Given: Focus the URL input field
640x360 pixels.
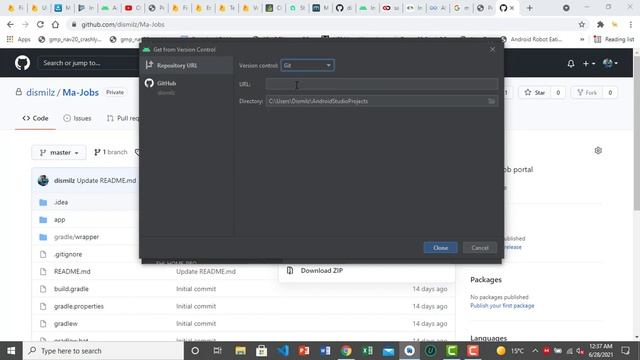Looking at the screenshot, I should click(x=382, y=84).
